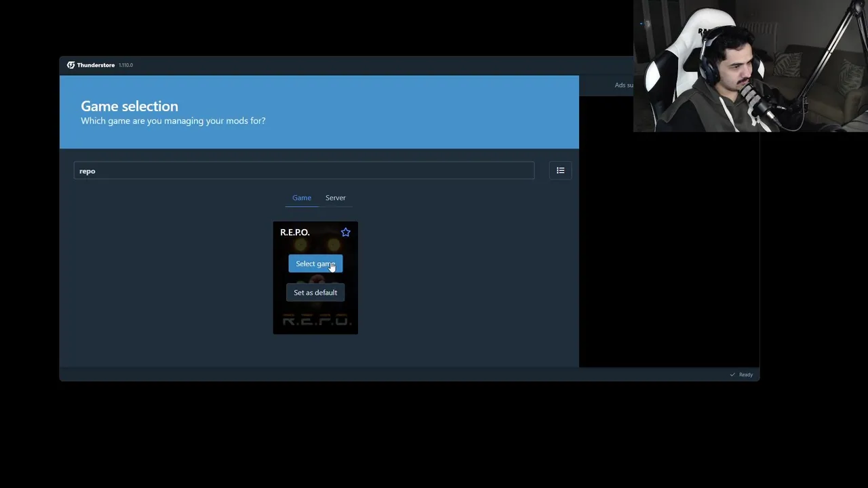Set R.E.P.O. as default game
The height and width of the screenshot is (488, 868).
(x=315, y=293)
